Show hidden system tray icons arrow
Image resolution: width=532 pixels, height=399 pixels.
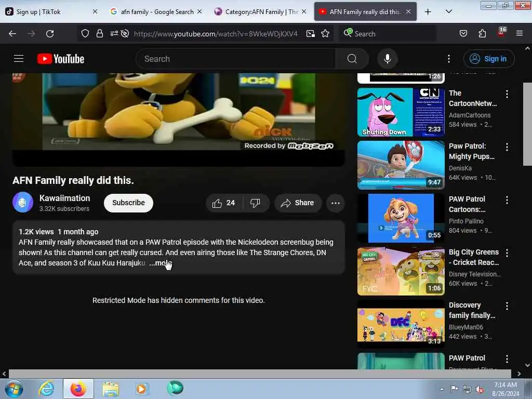[x=442, y=389]
